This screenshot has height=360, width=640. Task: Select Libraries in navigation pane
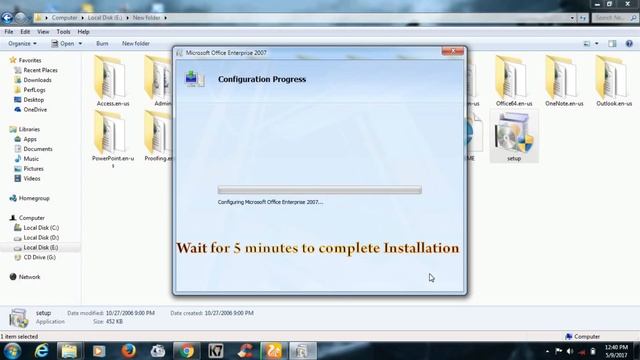(x=29, y=129)
